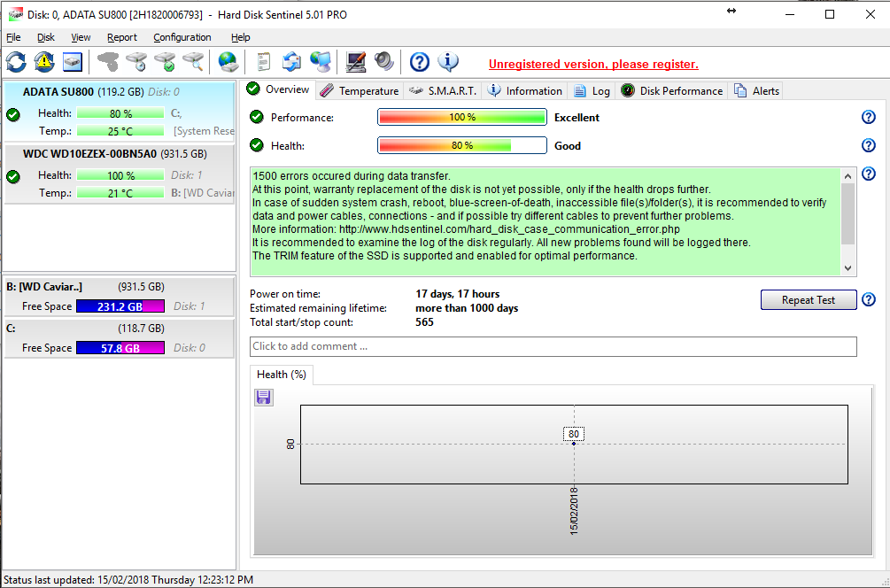This screenshot has height=588, width=890.
Task: Click the hdsentinel.com URL in status text
Action: point(510,229)
